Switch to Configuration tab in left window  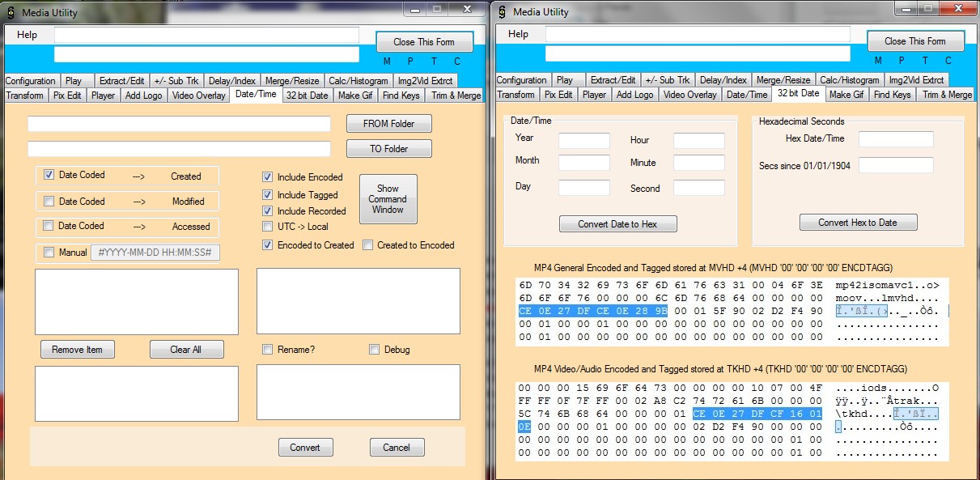31,81
